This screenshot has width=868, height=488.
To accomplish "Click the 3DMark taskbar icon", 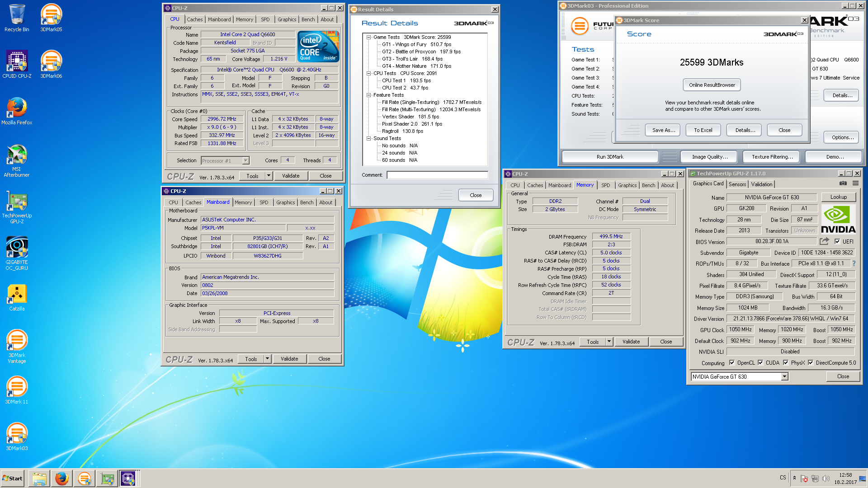I will (85, 479).
